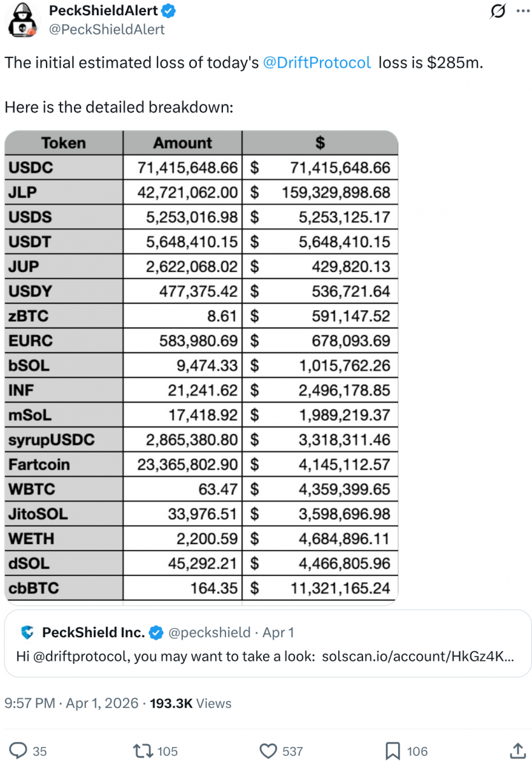Click the PeckShieldAlert profile avatar
The width and height of the screenshot is (532, 762).
22,19
